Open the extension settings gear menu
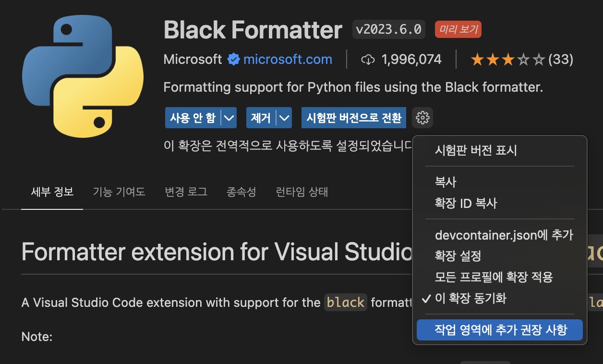603x364 pixels. coord(422,118)
